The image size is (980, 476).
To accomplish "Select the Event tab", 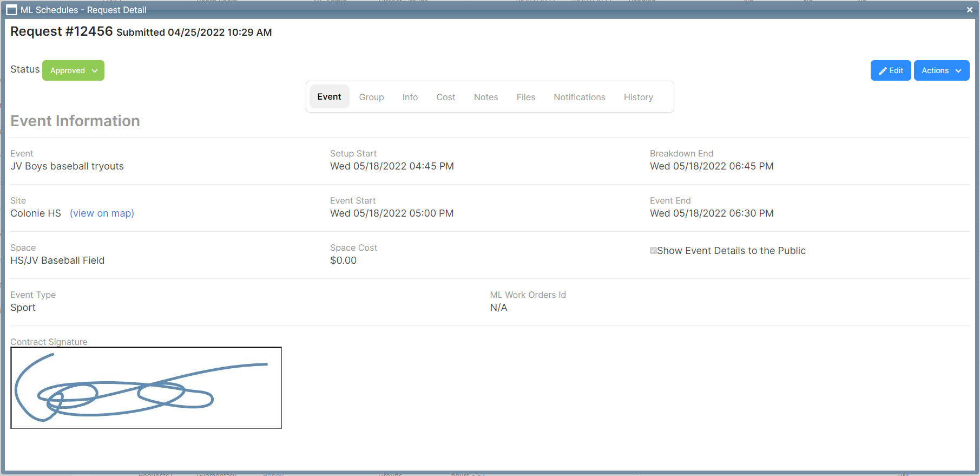I will [329, 96].
